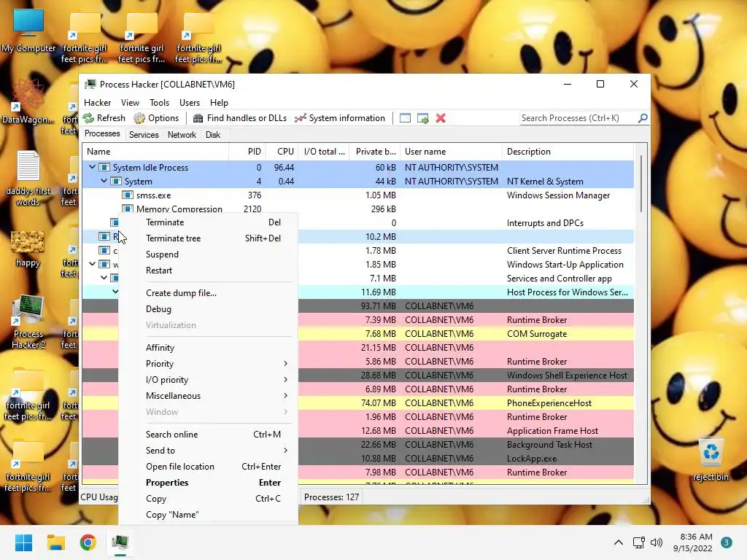The image size is (747, 560).
Task: Select daddys first words document
Action: (28, 178)
